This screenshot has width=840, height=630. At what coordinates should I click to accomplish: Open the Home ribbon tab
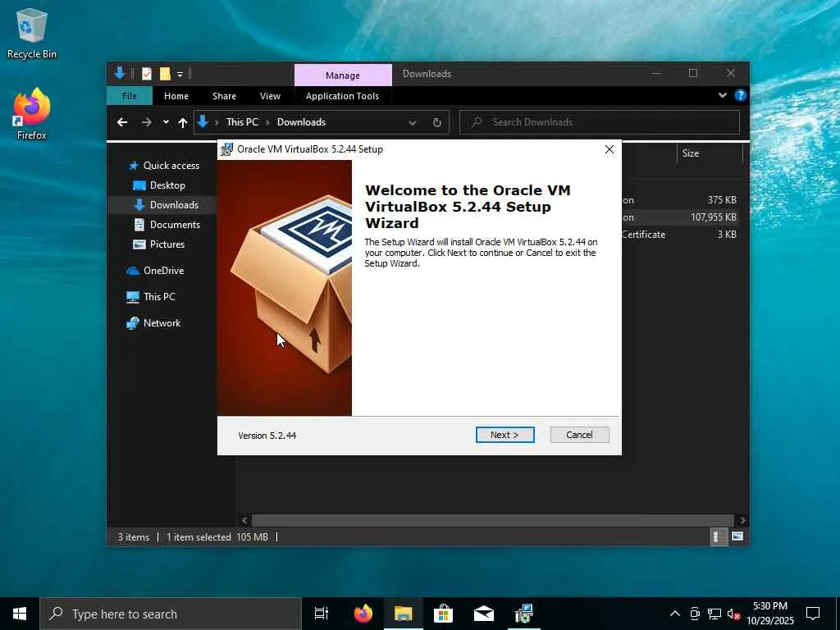point(176,96)
